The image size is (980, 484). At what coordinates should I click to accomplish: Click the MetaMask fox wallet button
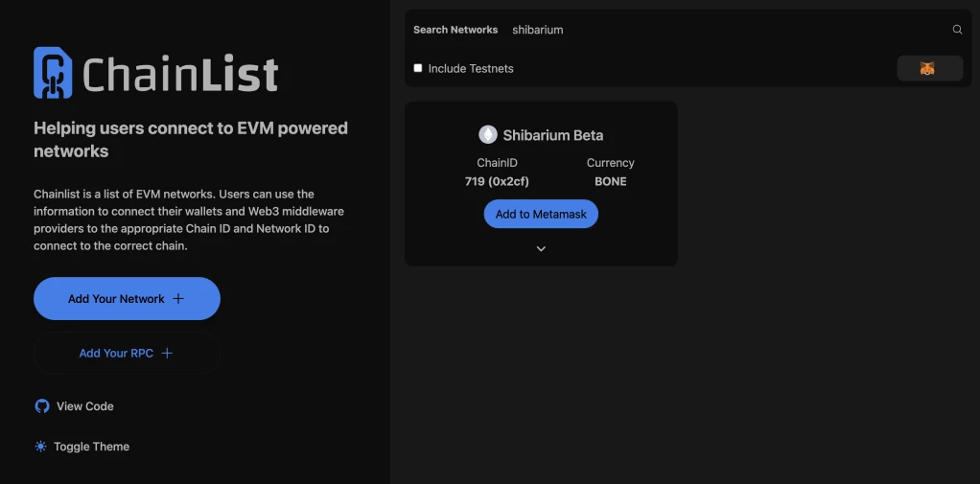pos(929,68)
